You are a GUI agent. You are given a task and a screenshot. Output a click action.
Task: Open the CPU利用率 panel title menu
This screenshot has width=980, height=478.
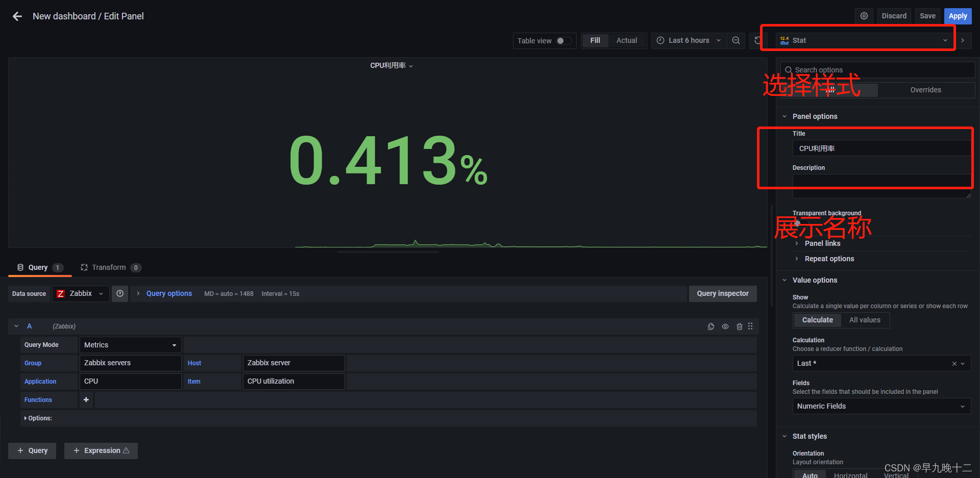[391, 65]
